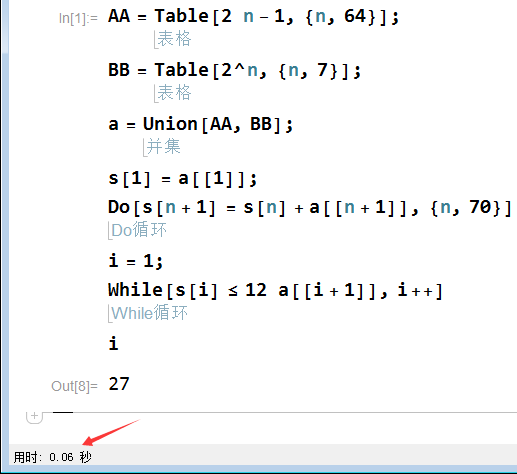Click the left blue window border strip
The height and width of the screenshot is (474, 517).
coord(4,233)
